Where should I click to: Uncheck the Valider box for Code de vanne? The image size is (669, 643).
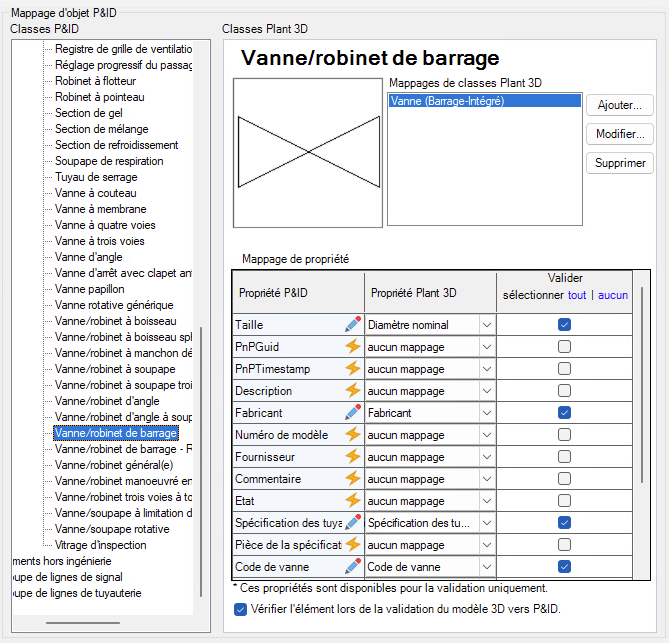tap(564, 567)
